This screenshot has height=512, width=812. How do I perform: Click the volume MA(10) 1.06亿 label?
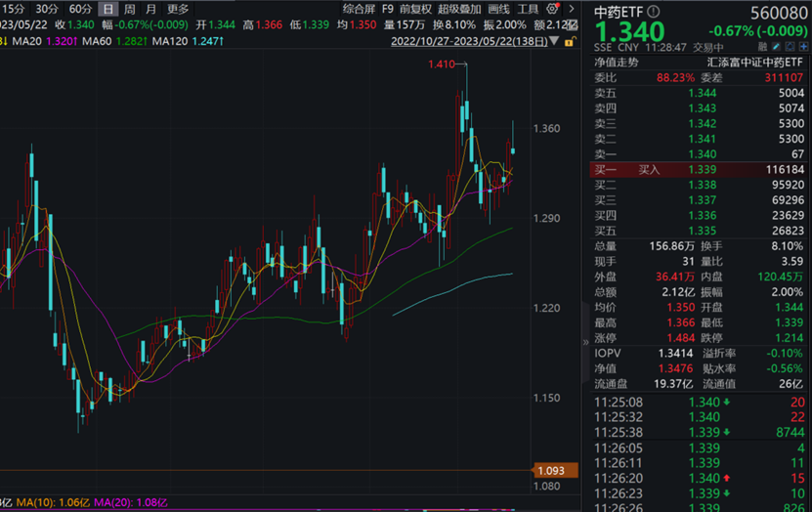click(53, 502)
